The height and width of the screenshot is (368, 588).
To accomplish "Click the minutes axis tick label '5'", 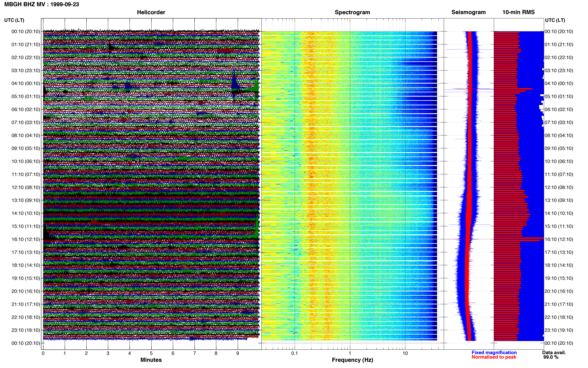I will point(151,353).
